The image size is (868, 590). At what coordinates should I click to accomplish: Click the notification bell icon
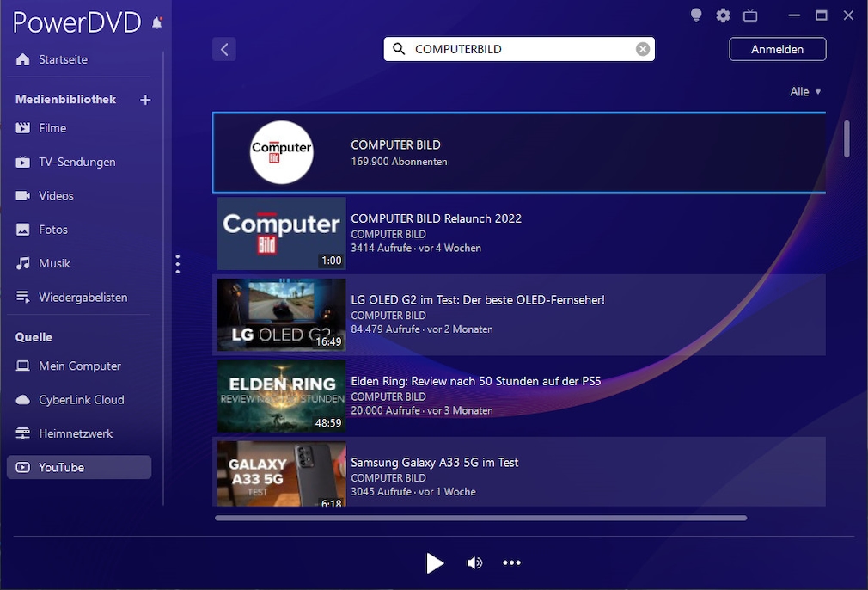click(x=157, y=23)
